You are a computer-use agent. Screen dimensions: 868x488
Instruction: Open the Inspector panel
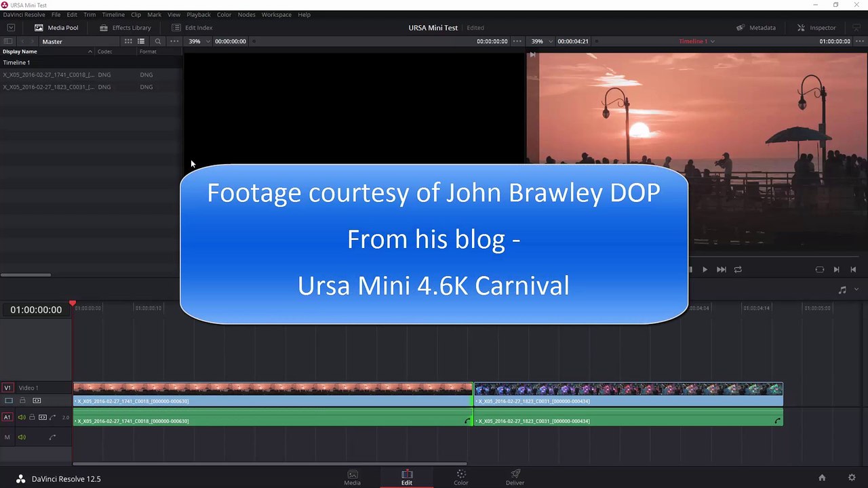click(x=816, y=28)
